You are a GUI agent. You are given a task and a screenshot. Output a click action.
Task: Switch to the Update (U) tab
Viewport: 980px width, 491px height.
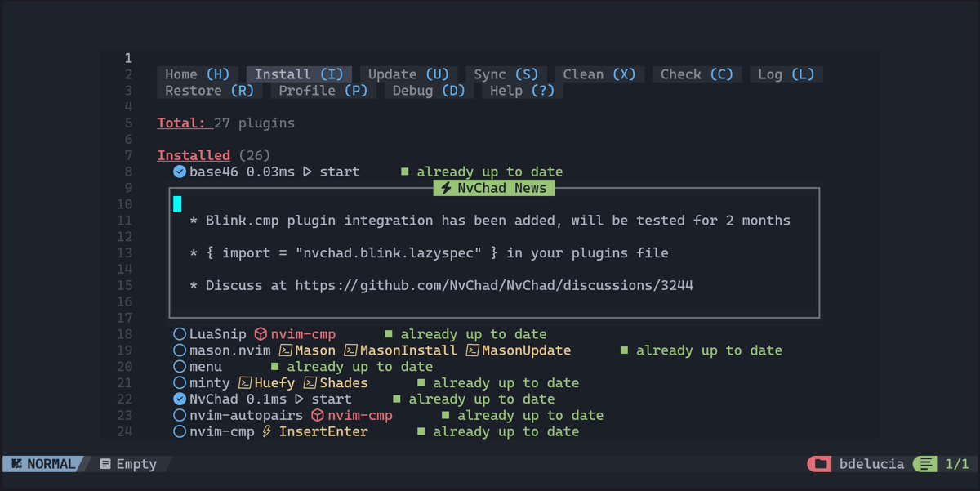[x=408, y=74]
